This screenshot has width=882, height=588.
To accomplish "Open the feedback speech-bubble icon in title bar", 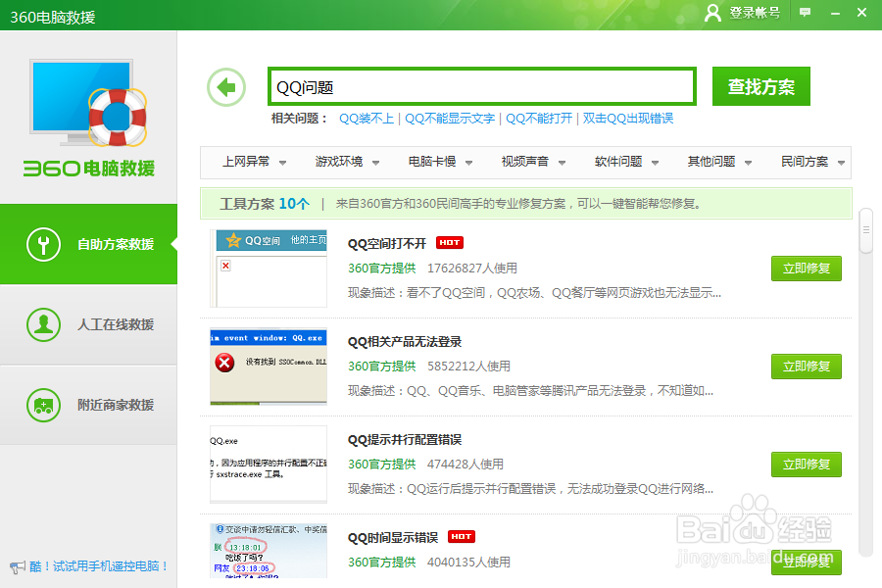I will point(806,12).
